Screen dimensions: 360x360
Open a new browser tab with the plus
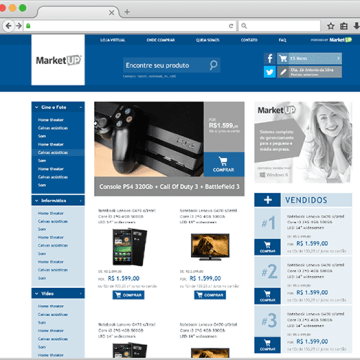pyautogui.click(x=127, y=12)
